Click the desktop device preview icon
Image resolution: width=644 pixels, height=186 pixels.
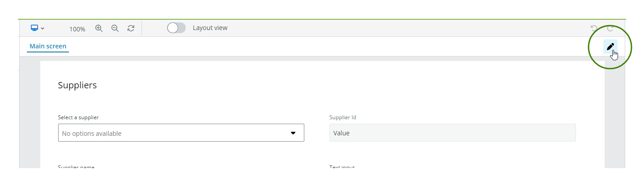pyautogui.click(x=34, y=28)
